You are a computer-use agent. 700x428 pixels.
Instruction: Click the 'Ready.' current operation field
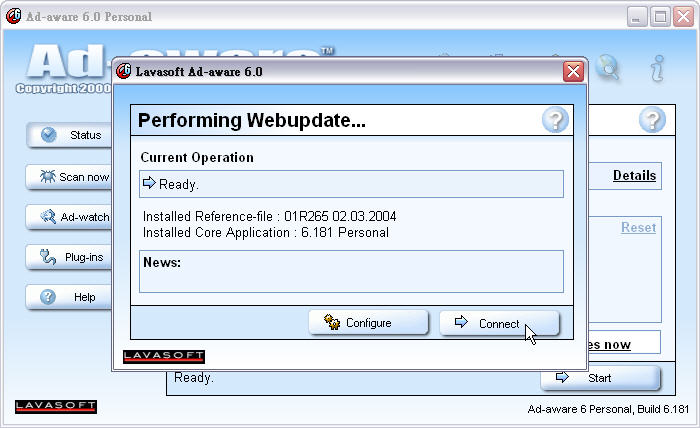[x=351, y=184]
